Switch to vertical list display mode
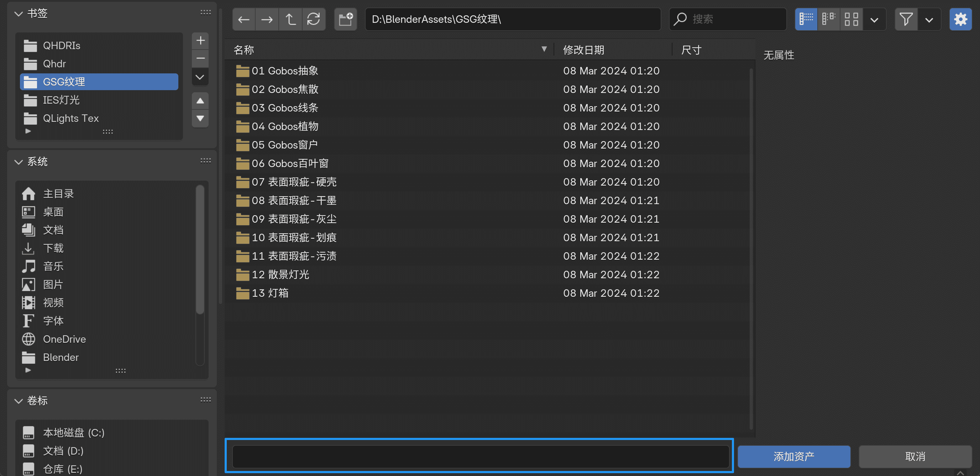This screenshot has width=980, height=476. [806, 19]
